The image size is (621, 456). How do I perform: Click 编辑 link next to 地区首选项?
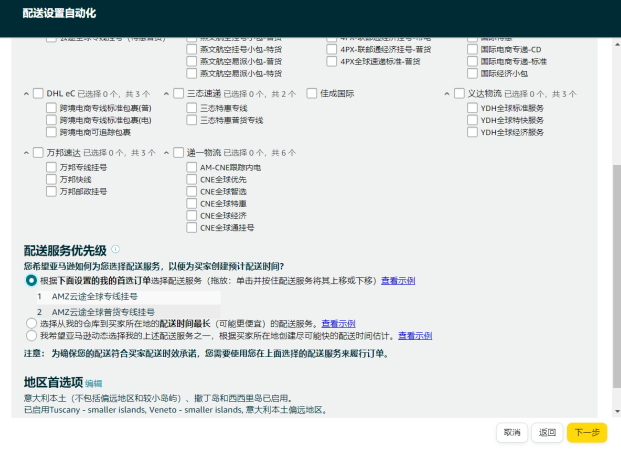click(x=93, y=383)
